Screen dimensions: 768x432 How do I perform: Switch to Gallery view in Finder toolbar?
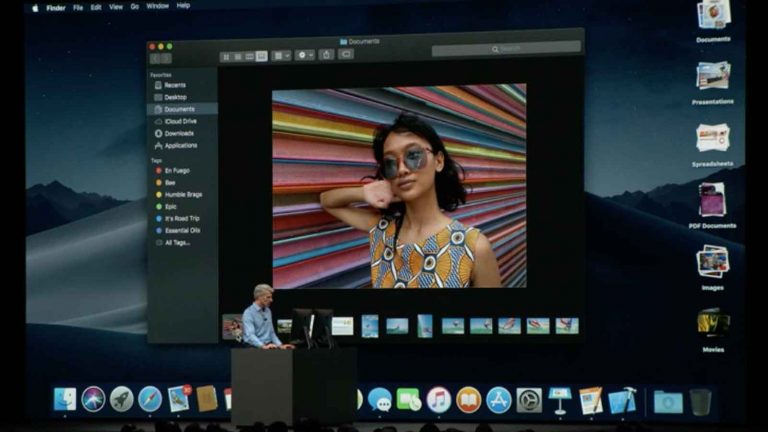click(262, 56)
